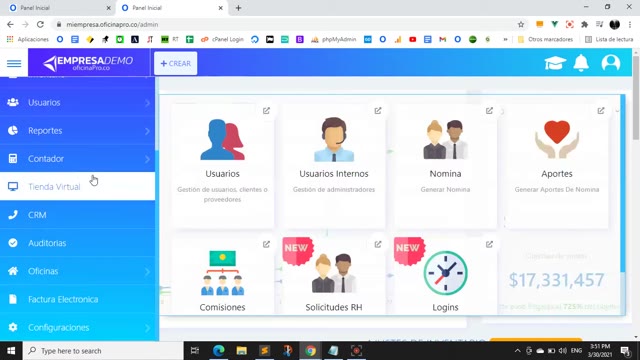Toggle the hamburger sidebar menu
The width and height of the screenshot is (640, 360).
pos(14,63)
